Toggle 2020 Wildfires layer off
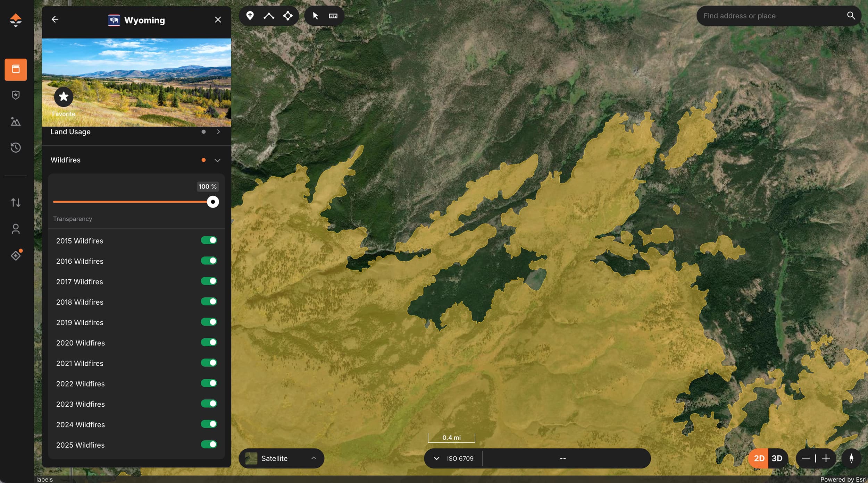The width and height of the screenshot is (868, 483). (209, 342)
